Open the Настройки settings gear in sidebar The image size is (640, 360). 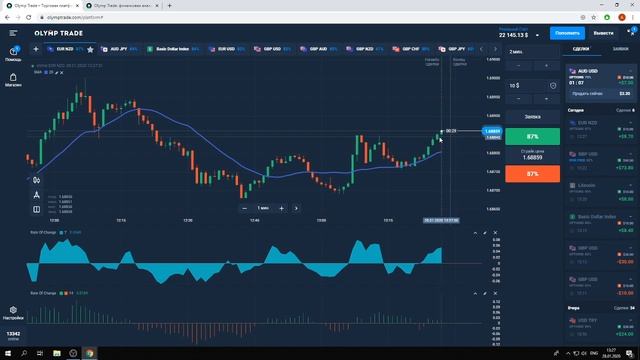coord(13,312)
